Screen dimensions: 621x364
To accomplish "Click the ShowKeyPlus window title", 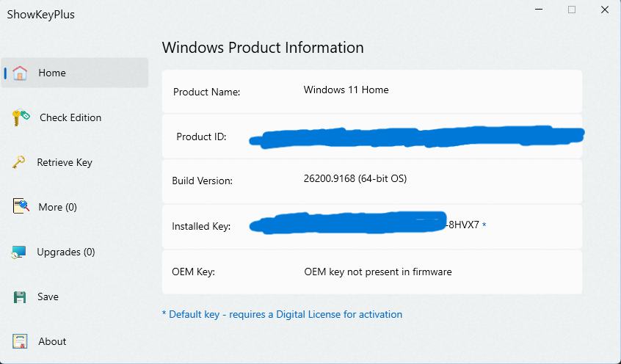I will [x=41, y=15].
